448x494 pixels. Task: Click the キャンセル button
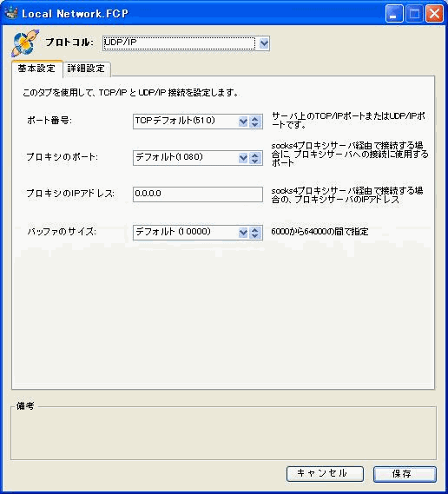pyautogui.click(x=325, y=473)
